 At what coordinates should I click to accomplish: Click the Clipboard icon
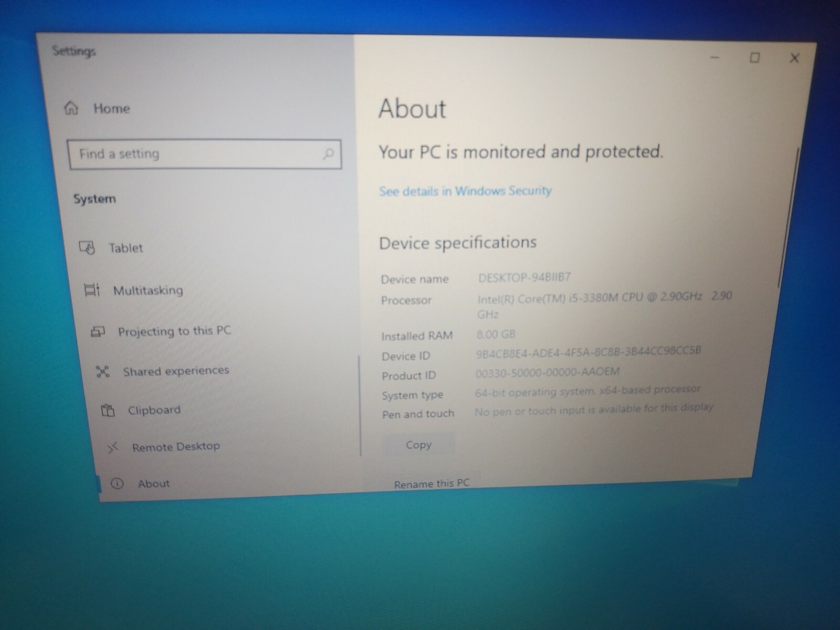[108, 411]
